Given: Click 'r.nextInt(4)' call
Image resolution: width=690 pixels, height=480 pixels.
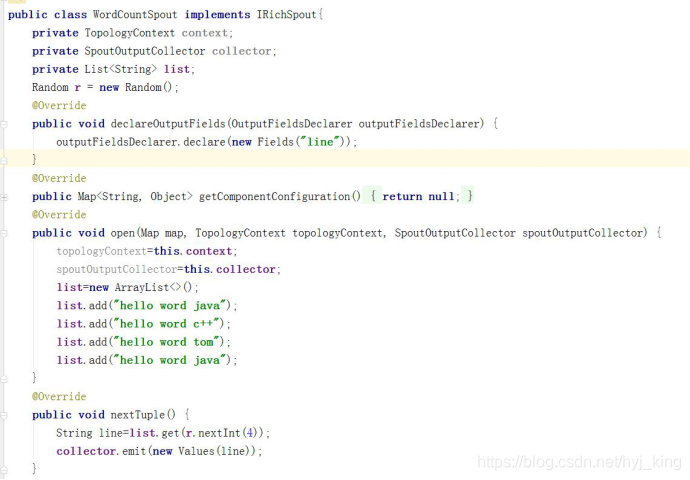Looking at the screenshot, I should pos(222,433).
